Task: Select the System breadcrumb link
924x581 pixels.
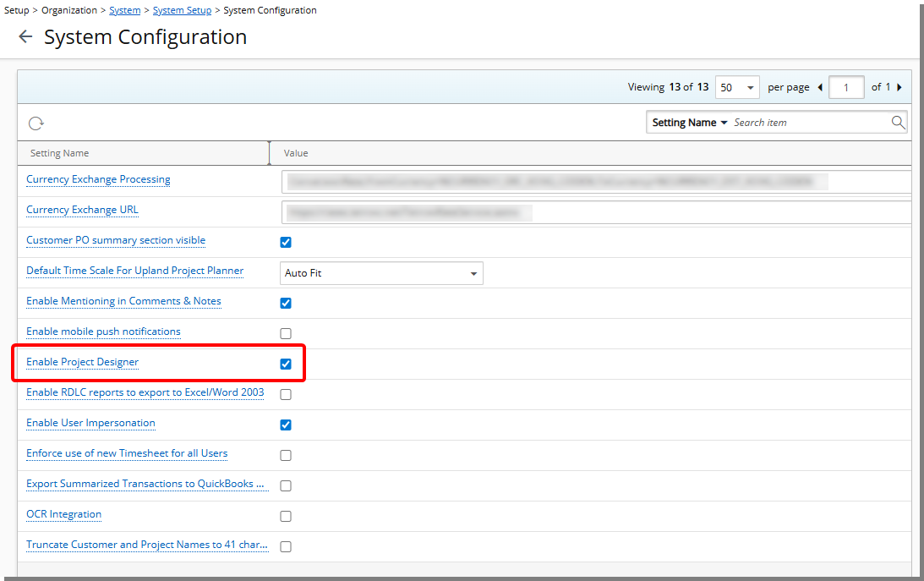Action: click(x=124, y=9)
